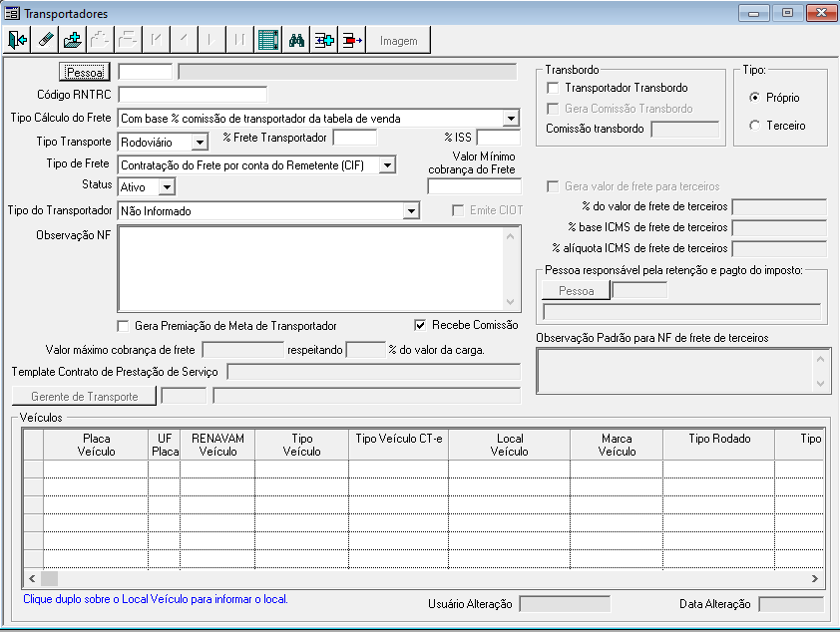
Task: Click the Pessoa lookup button at top
Action: pyautogui.click(x=85, y=72)
